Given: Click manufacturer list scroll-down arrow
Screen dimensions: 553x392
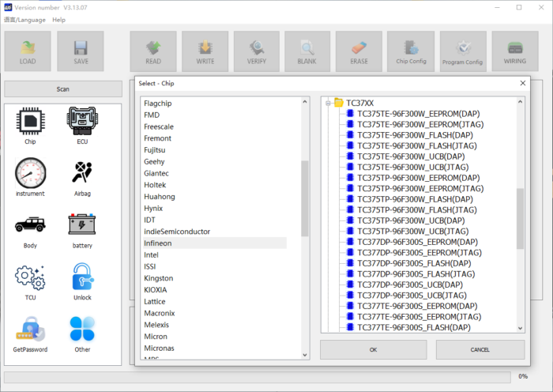Looking at the screenshot, I should (305, 355).
